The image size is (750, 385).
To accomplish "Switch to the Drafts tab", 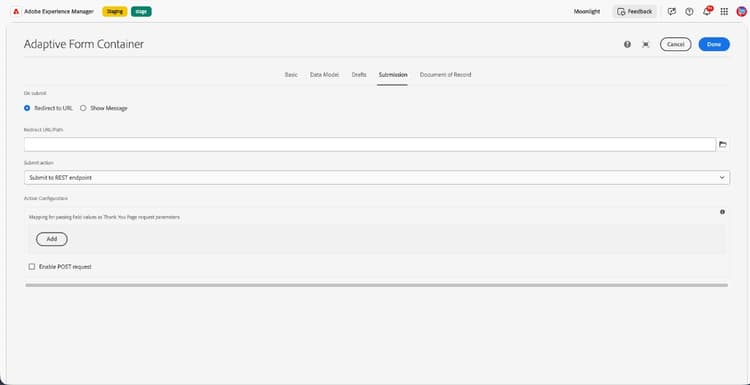I will point(359,75).
